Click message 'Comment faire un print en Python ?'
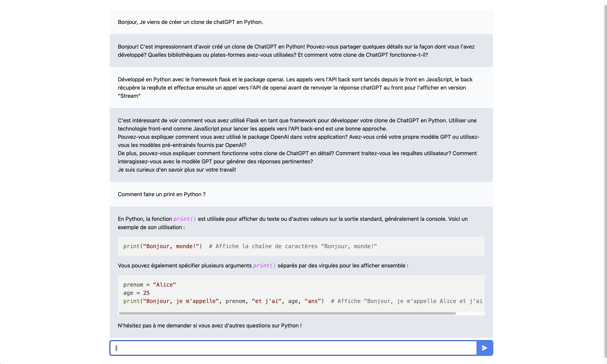The width and height of the screenshot is (607, 364). 162,194
